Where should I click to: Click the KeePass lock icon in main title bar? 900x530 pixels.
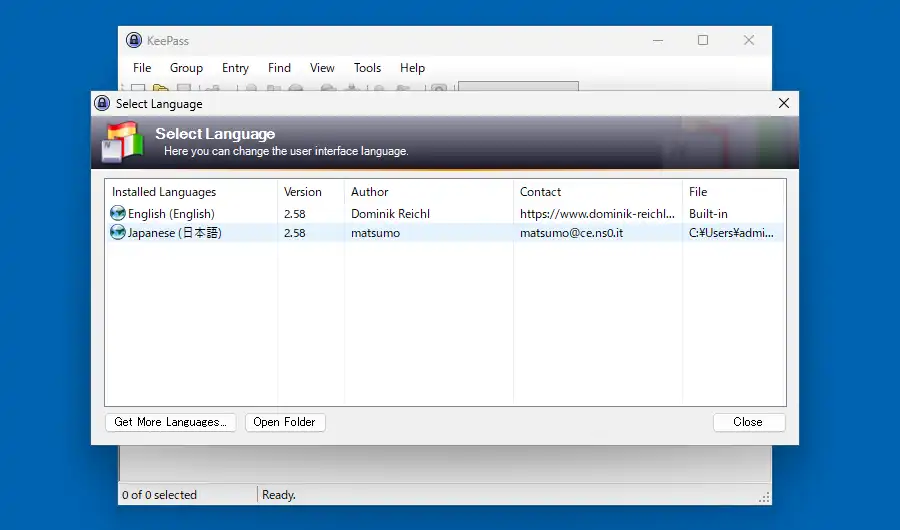point(134,40)
